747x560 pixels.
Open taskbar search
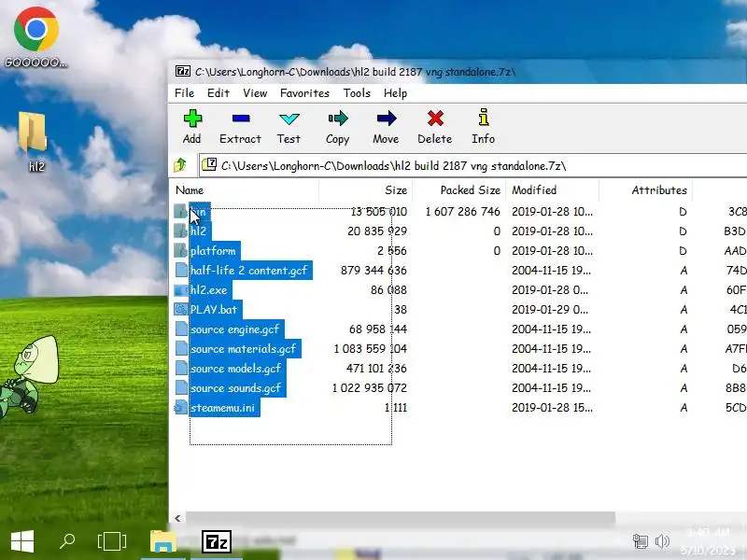coord(67,541)
